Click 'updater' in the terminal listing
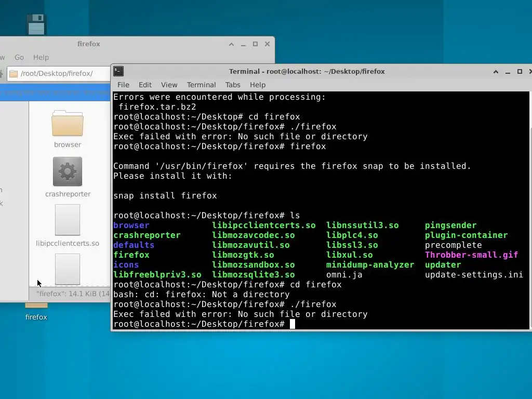This screenshot has width=532, height=399. pos(443,264)
